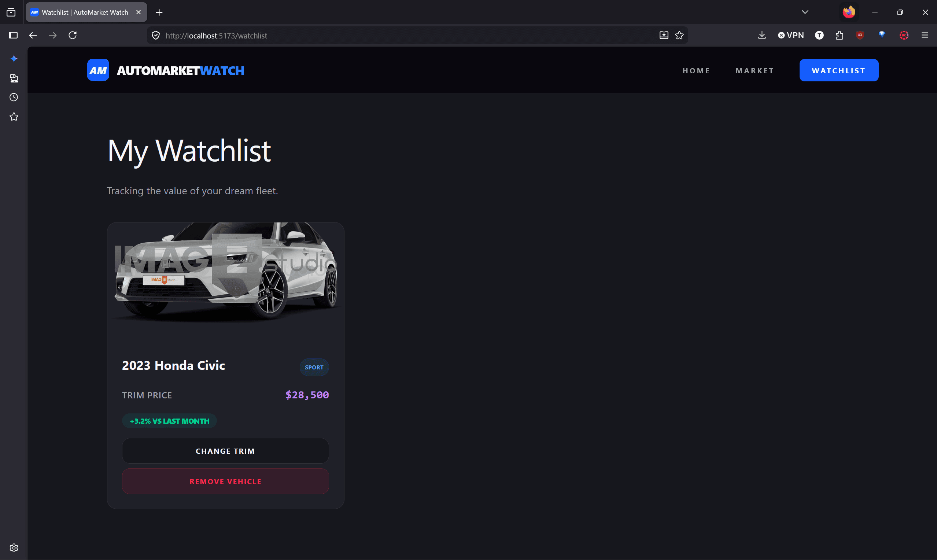The width and height of the screenshot is (937, 560).
Task: Open the downloads arrow icon
Action: tap(761, 35)
